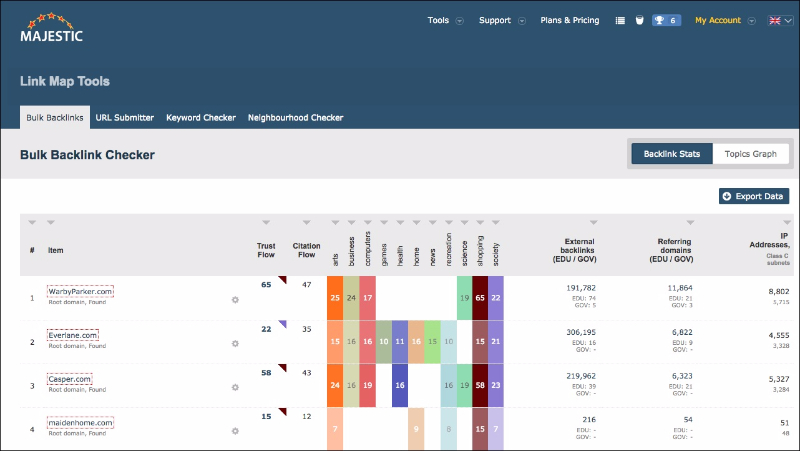
Task: Switch to the Keyword Checker tab
Action: pos(201,118)
